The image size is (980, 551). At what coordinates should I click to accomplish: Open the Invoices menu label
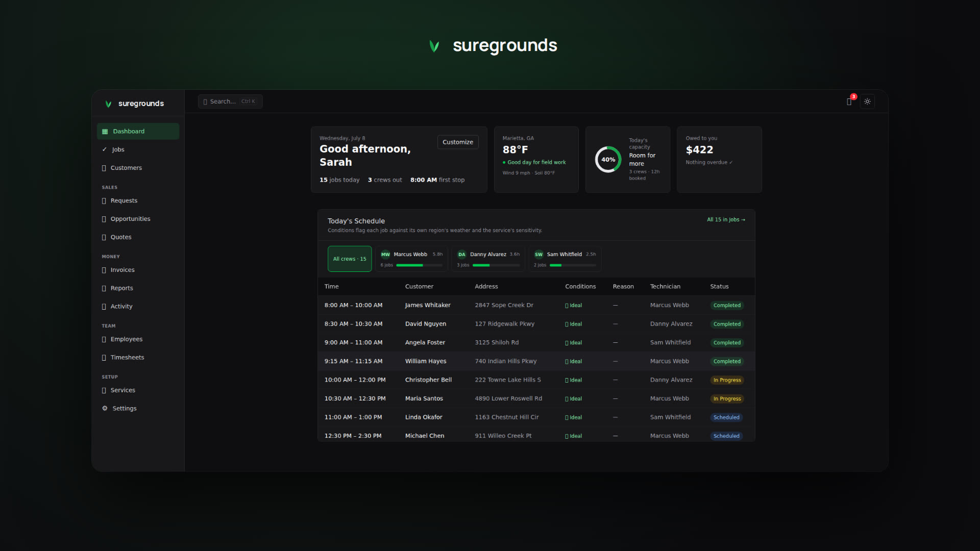(x=122, y=270)
